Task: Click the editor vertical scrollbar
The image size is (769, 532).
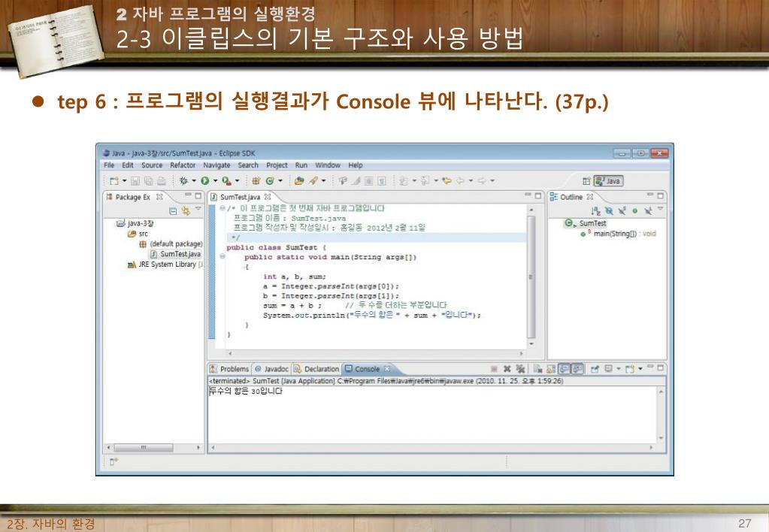Action: 531,277
